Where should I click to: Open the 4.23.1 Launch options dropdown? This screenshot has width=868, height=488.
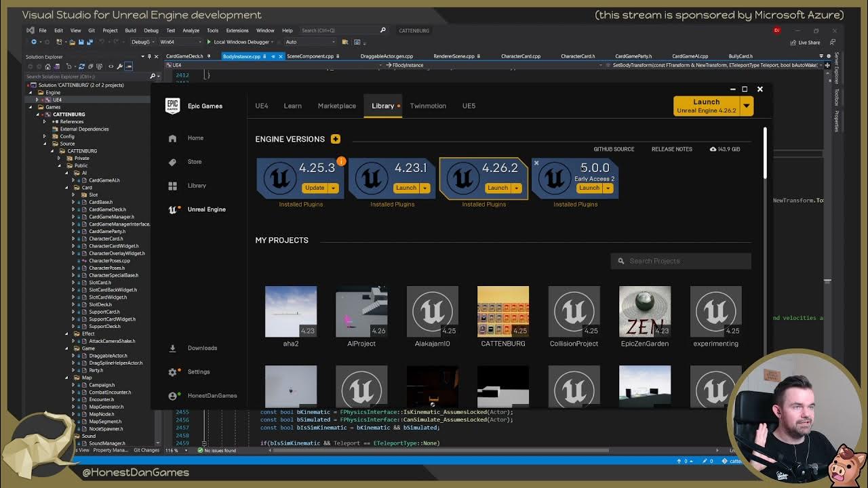[425, 188]
